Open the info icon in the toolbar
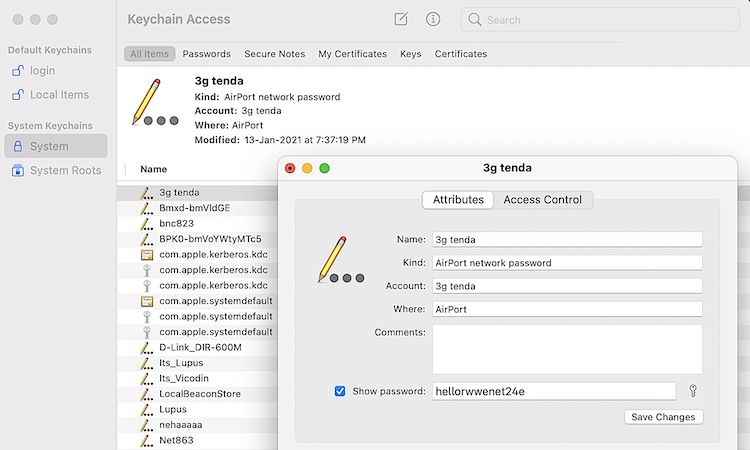Screen dimensions: 750x450 point(433,19)
